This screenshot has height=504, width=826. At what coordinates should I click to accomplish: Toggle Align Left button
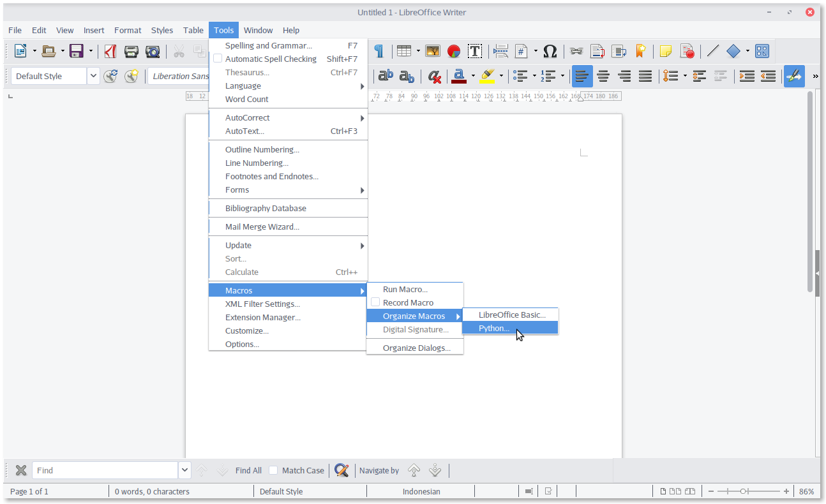(582, 76)
